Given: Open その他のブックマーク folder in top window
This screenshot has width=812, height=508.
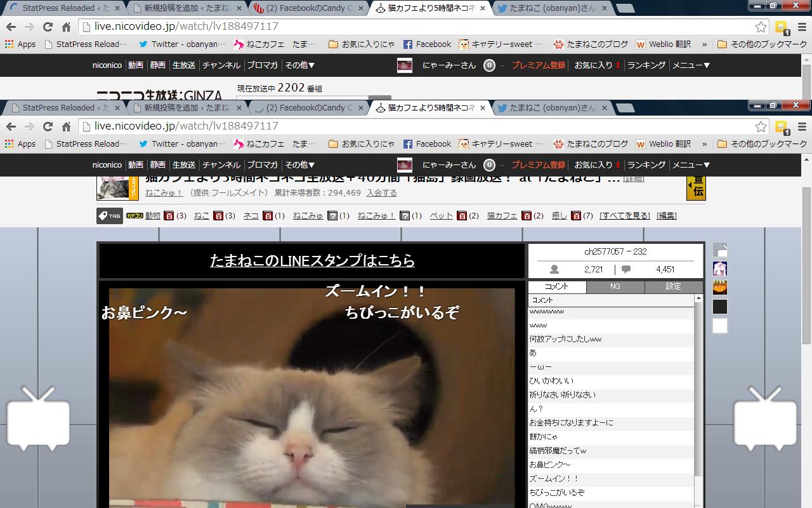Looking at the screenshot, I should (x=762, y=44).
